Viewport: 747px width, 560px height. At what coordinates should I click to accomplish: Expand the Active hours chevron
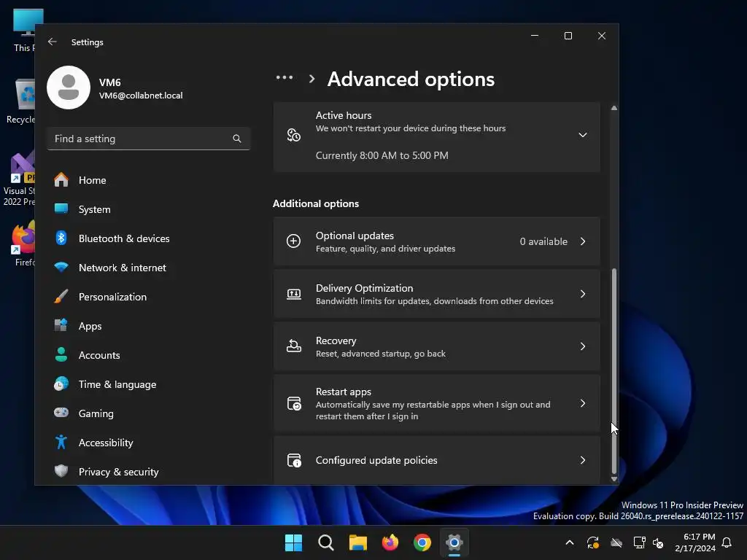tap(582, 135)
